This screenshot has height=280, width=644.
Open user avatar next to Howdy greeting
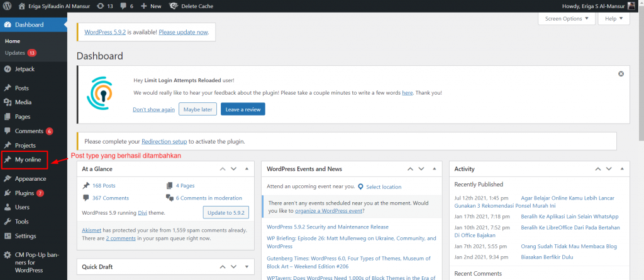click(631, 6)
